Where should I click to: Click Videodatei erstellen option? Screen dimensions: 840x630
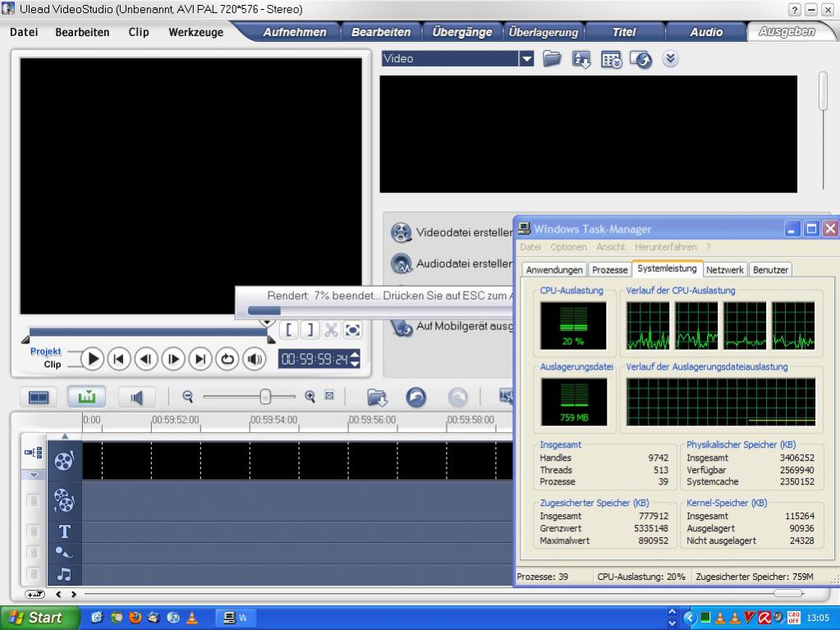tap(452, 232)
